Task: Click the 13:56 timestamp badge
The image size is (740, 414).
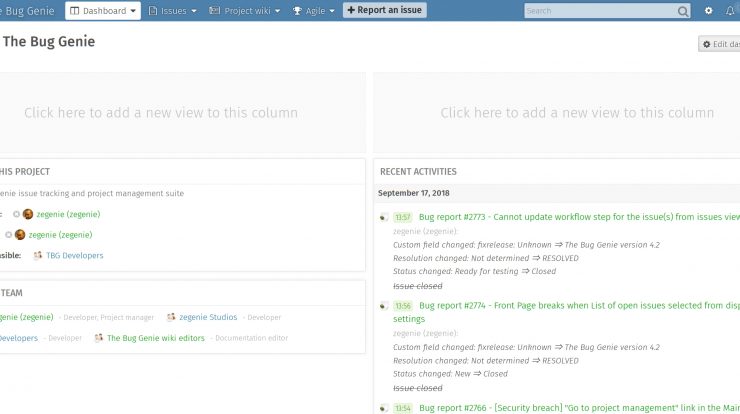Action: (403, 306)
